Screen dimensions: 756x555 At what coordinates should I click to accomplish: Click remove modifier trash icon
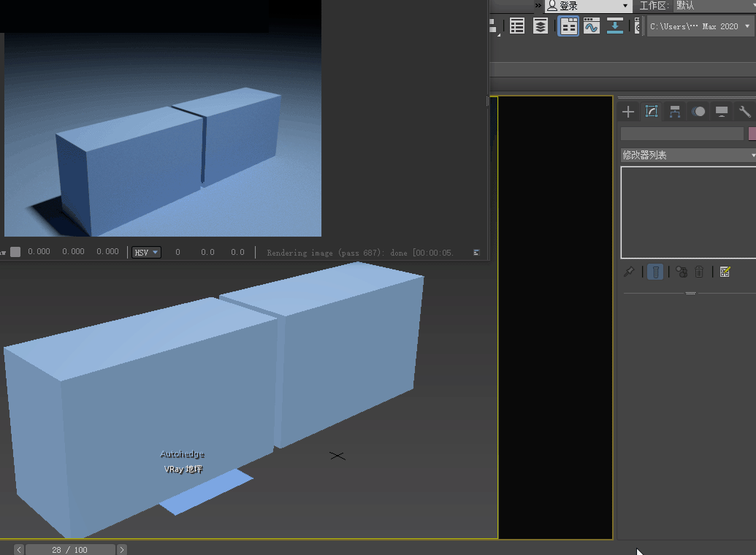[699, 272]
